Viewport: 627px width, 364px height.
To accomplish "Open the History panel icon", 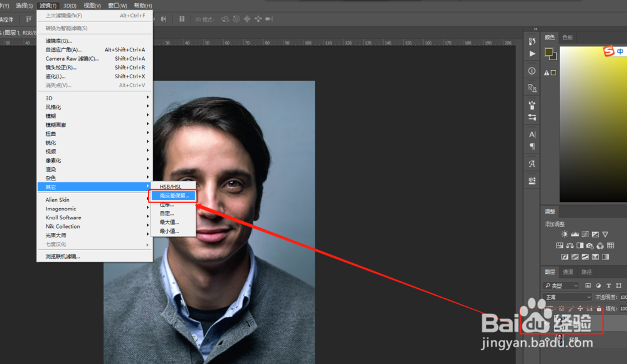I will click(532, 41).
